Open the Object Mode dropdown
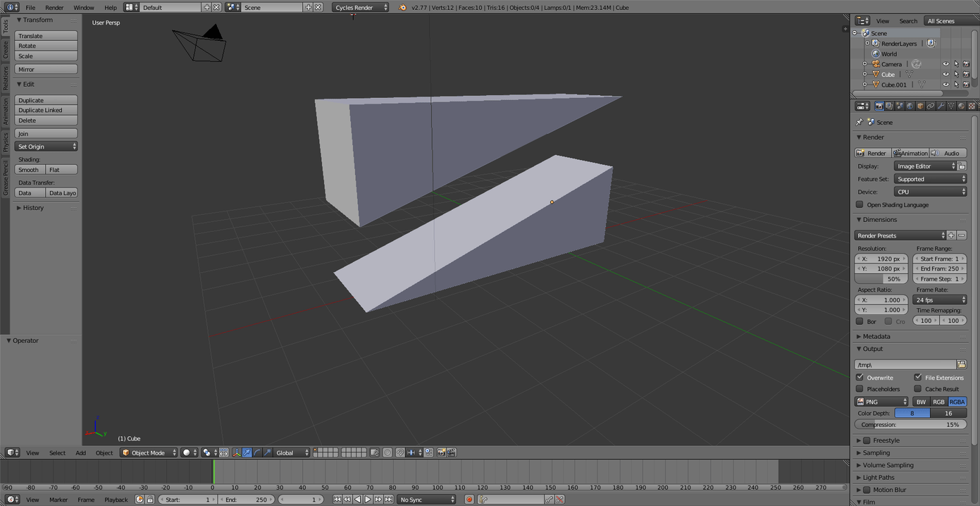Screen dimensions: 980x506 pos(148,452)
